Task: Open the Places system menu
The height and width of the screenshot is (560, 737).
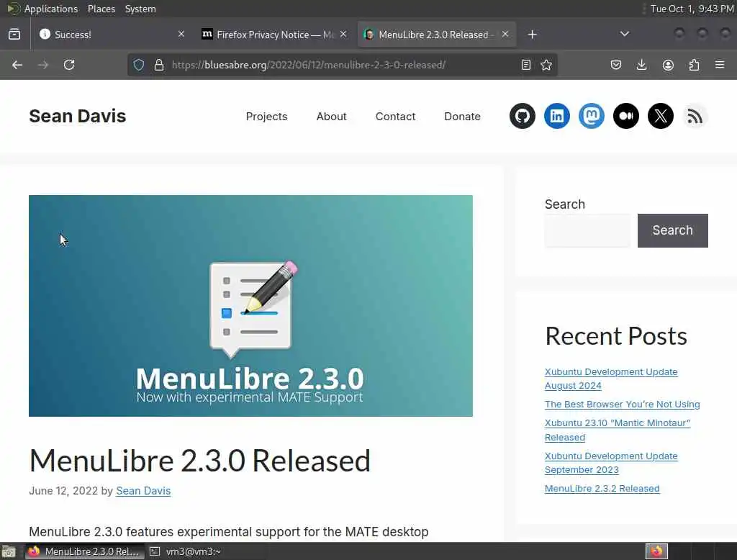Action: (x=101, y=9)
